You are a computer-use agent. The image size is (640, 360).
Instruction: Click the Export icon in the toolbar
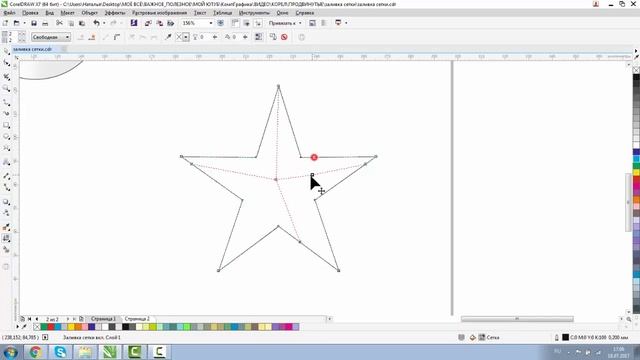(160, 23)
